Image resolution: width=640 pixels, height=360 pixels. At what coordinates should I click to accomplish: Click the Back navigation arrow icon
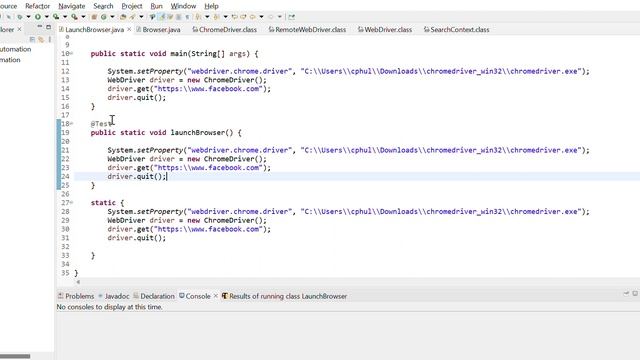tap(252, 17)
